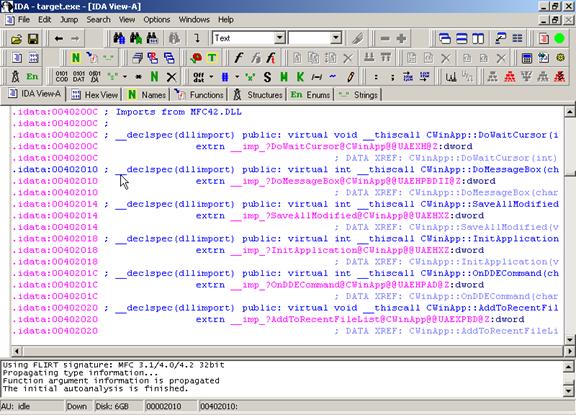576x415 pixels.
Task: Open the Windows menu
Action: tap(194, 19)
